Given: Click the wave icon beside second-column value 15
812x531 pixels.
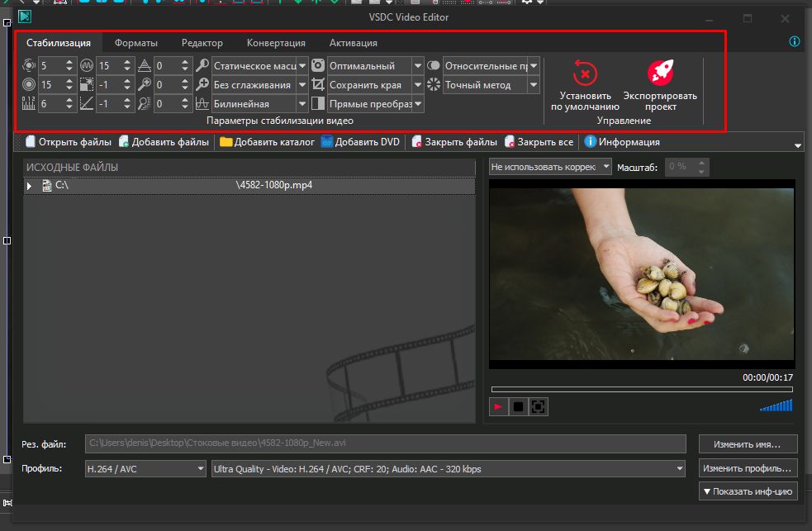Looking at the screenshot, I should 87,65.
